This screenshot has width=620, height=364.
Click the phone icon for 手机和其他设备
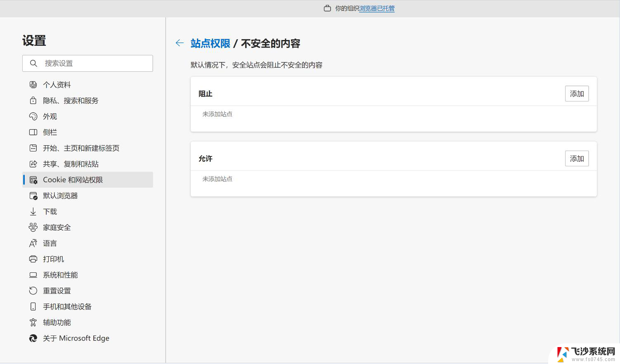click(x=33, y=306)
